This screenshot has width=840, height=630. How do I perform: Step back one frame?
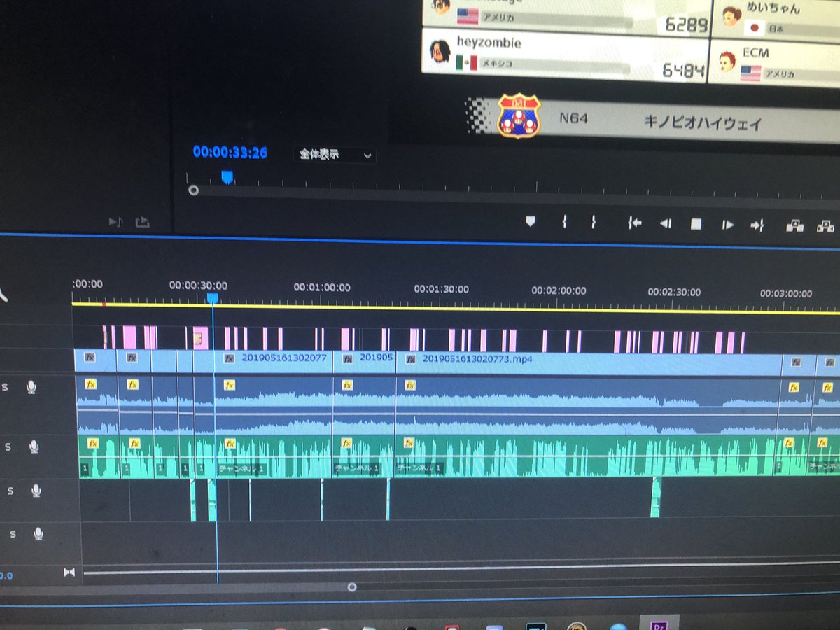tap(665, 223)
